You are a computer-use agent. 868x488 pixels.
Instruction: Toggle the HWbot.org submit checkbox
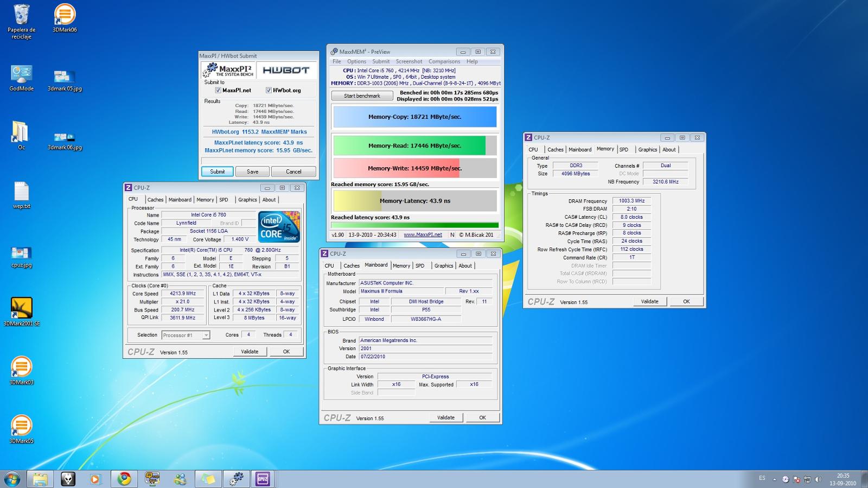[x=269, y=91]
